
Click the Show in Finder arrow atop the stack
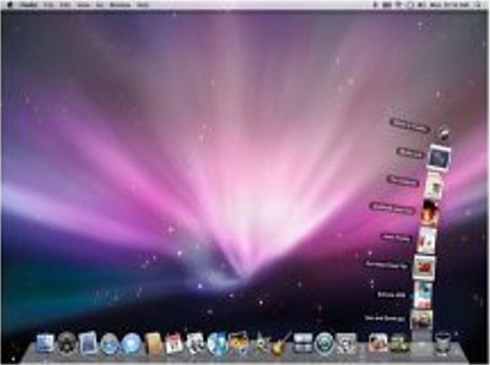coord(444,134)
